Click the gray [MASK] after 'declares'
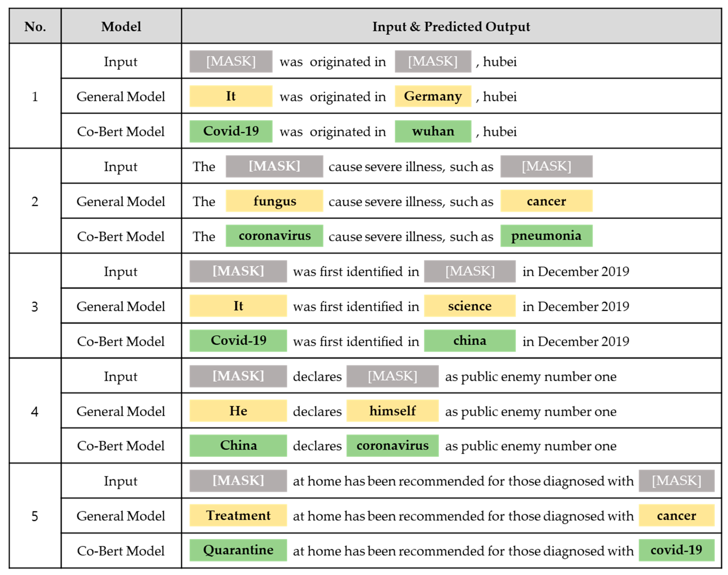This screenshot has height=575, width=728. (393, 376)
